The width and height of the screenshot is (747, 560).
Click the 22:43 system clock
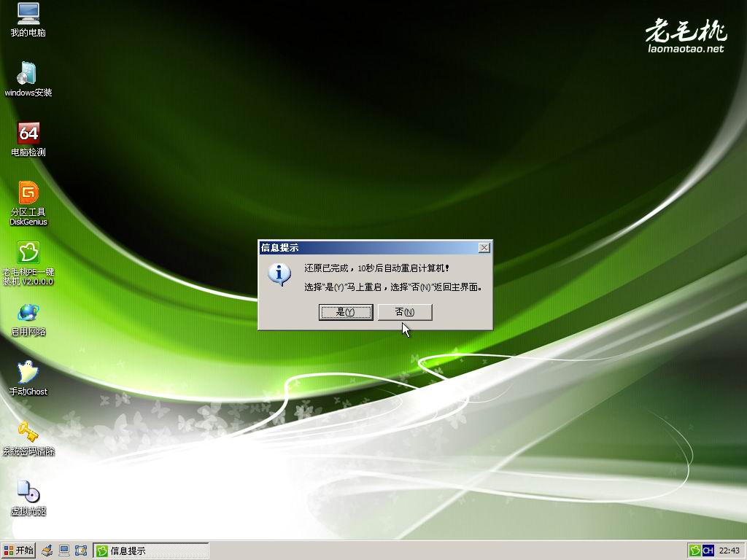click(729, 551)
